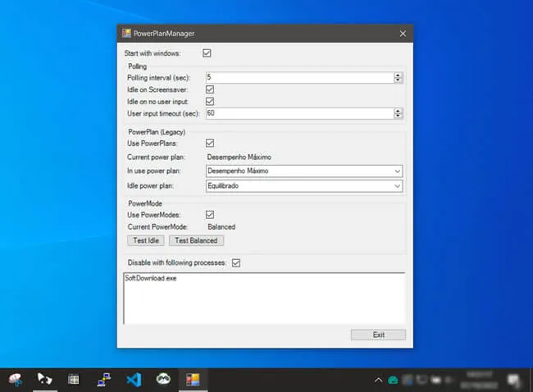533x392 pixels.
Task: Click the network computers icon in taskbar
Action: (103, 380)
